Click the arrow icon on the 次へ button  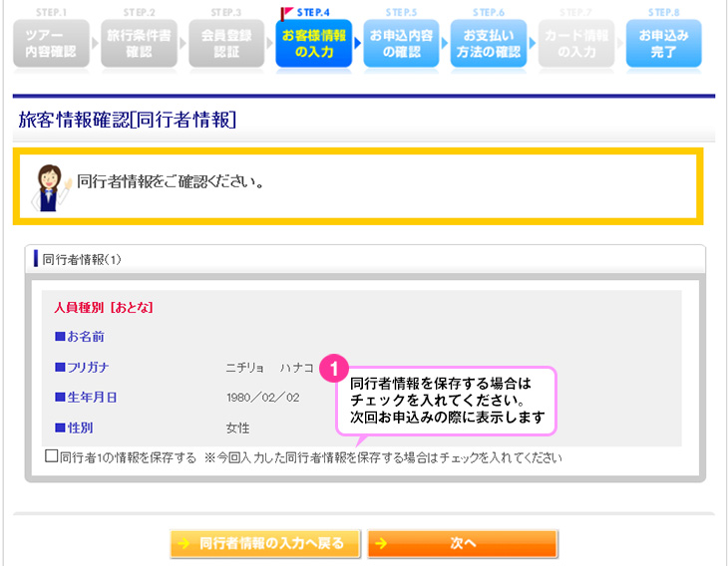click(381, 543)
